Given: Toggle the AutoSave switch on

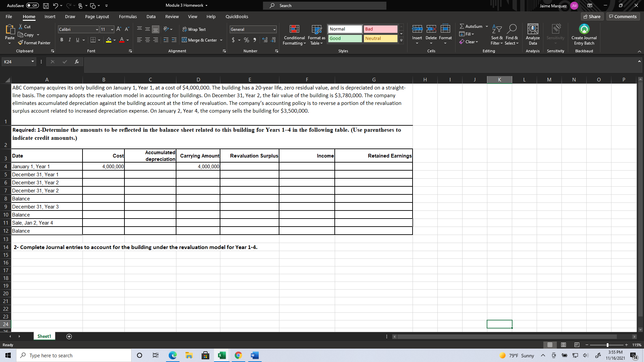Looking at the screenshot, I should point(32,5).
